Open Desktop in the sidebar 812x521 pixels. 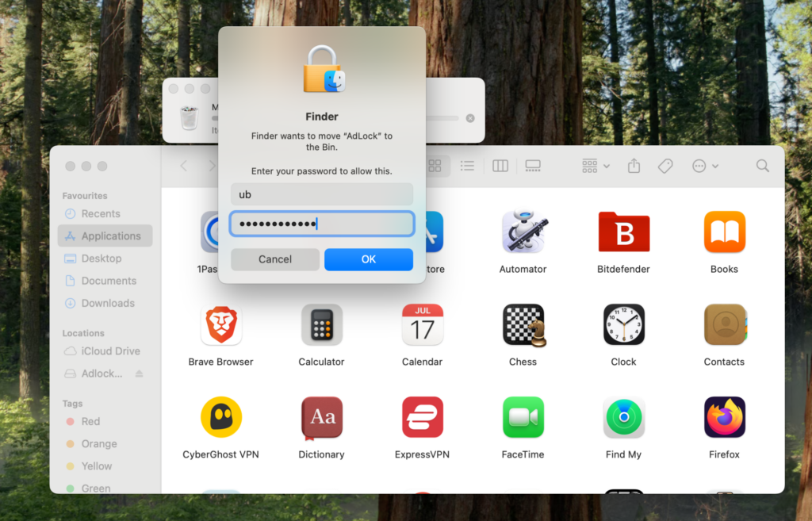105,258
